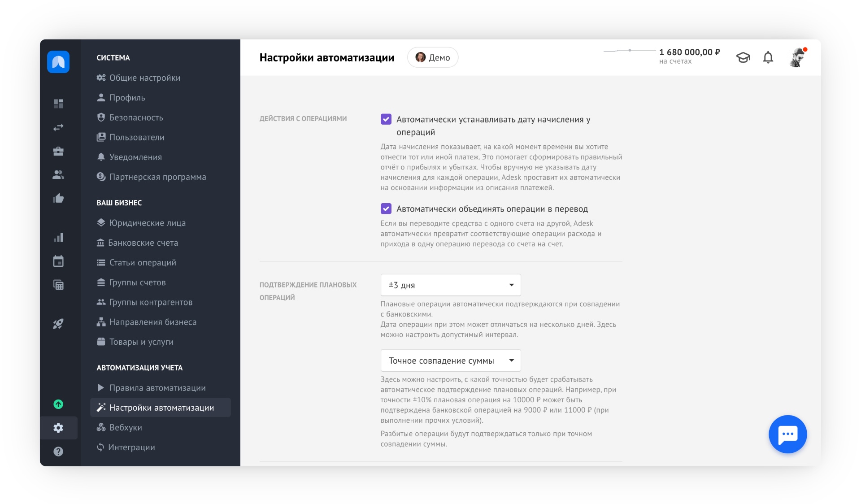Open the Вебхуки settings page
Screen dimensions: 861x504
(125, 427)
